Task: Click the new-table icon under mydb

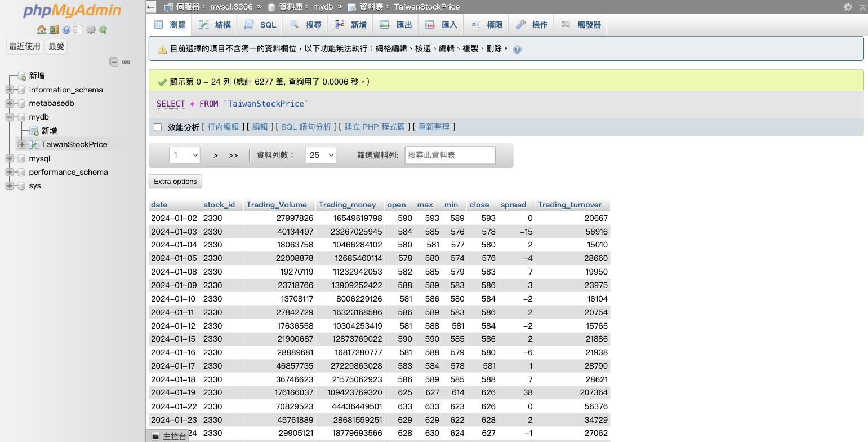Action: point(34,131)
